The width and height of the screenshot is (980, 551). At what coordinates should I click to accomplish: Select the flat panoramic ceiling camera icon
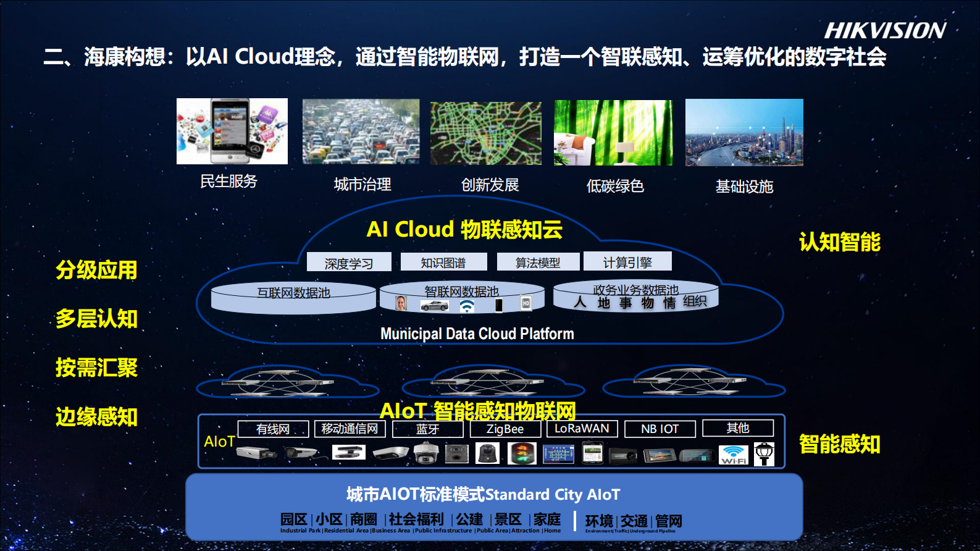tap(391, 454)
